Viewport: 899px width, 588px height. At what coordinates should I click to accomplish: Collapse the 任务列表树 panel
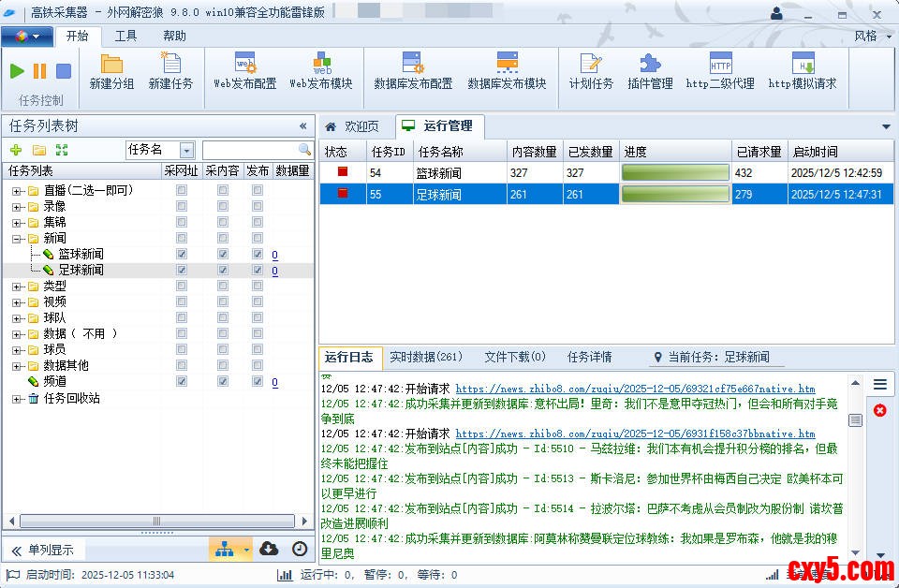[x=302, y=126]
